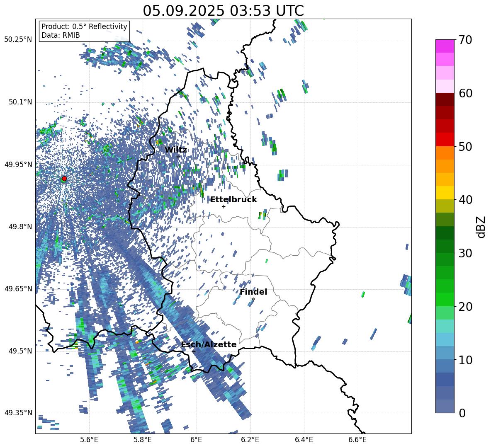
Task: Click the 5.6°E longitude label
Action: 89,440
